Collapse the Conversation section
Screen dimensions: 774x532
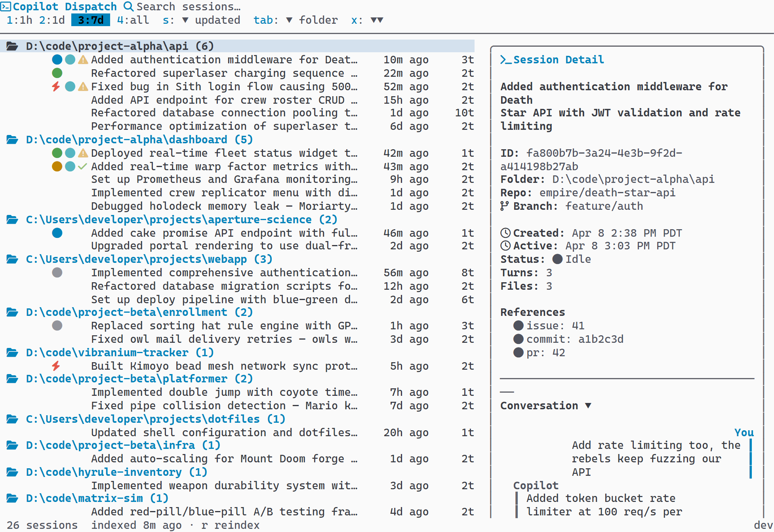(x=546, y=406)
